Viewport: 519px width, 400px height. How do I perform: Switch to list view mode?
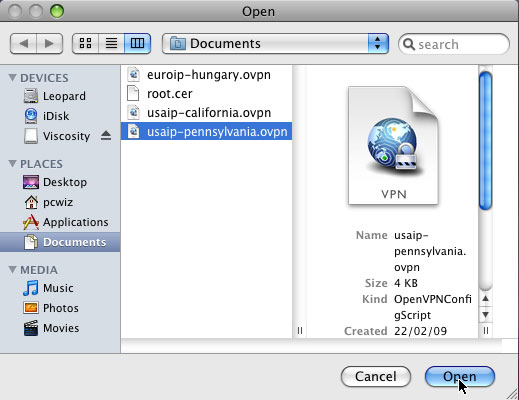click(111, 43)
